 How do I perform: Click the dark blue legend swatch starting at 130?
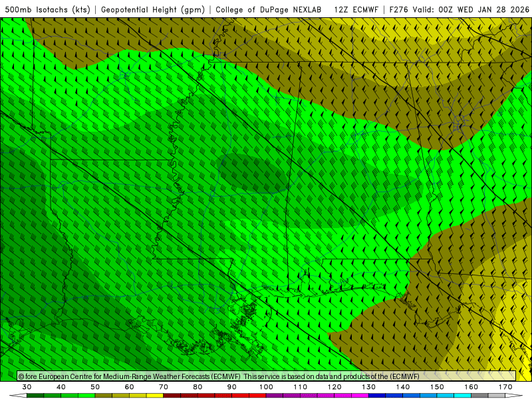click(x=377, y=396)
